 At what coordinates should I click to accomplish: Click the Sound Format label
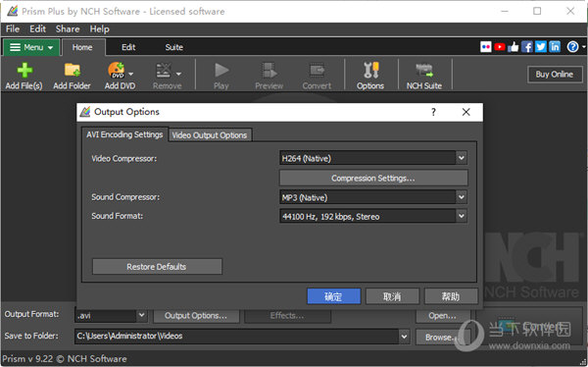pos(117,216)
